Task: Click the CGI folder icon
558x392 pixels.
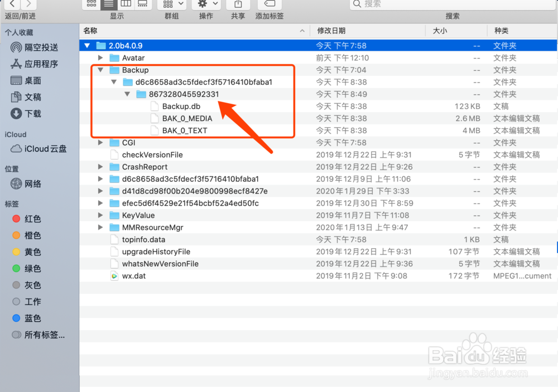Action: pos(114,142)
